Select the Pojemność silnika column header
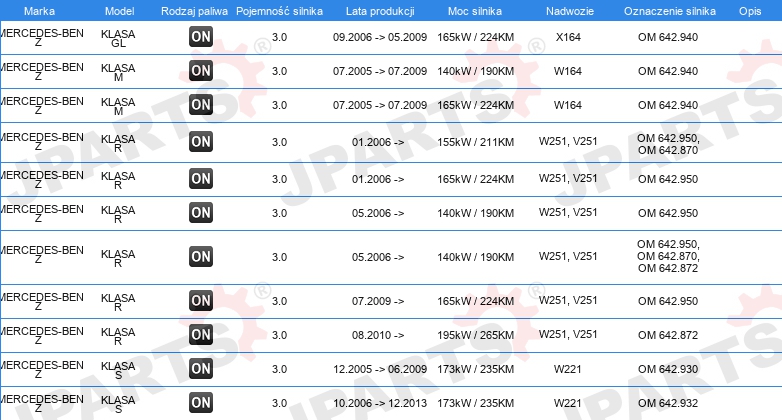 pyautogui.click(x=279, y=11)
